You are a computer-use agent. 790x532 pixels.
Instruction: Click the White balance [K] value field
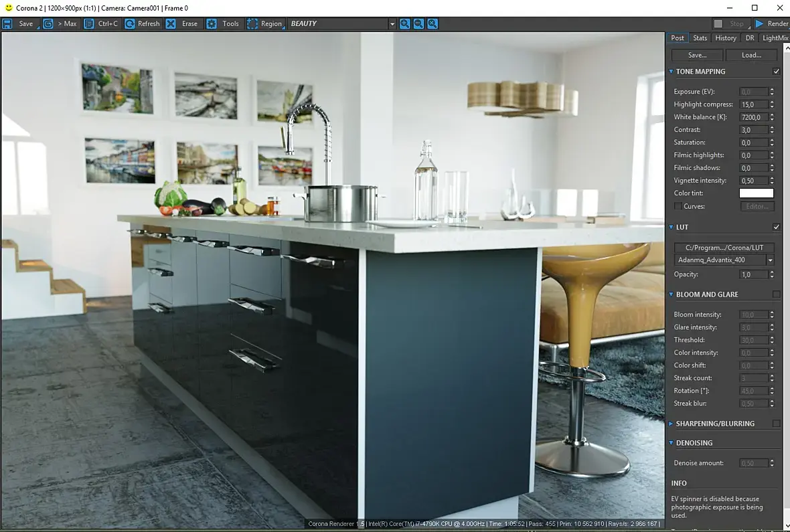pos(753,117)
